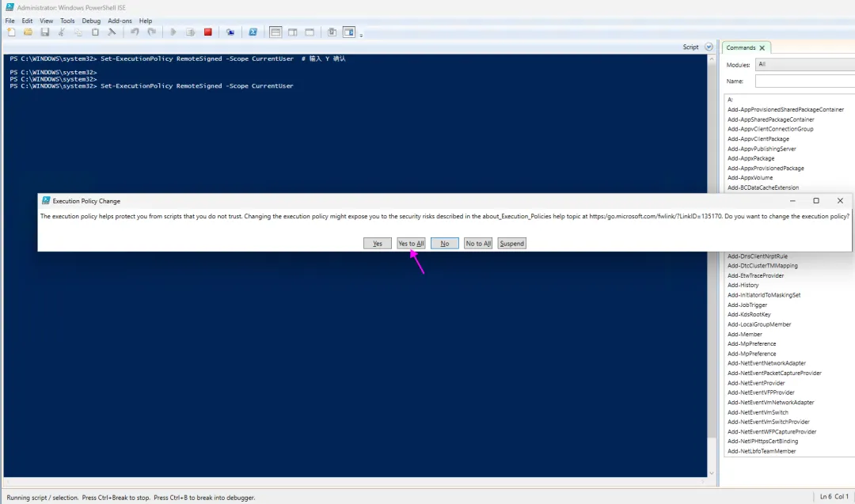855x504 pixels.
Task: Select Add-Member command
Action: point(744,334)
